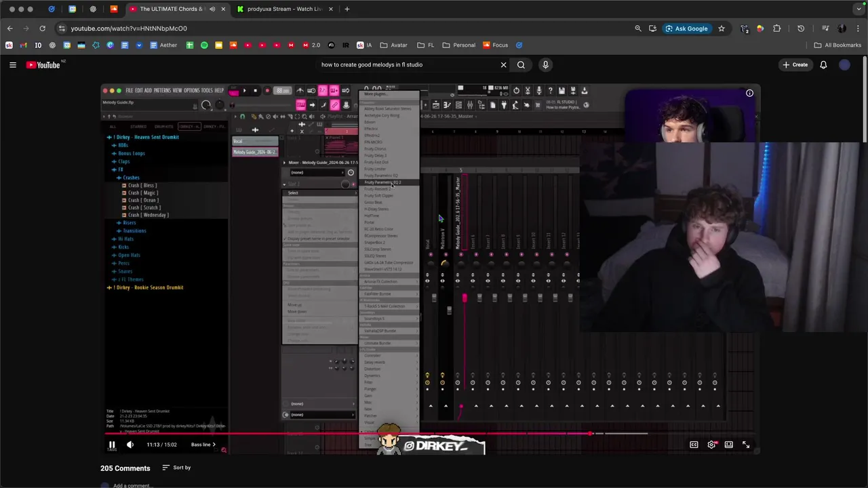Enter fullscreen video mode
This screenshot has width=868, height=488.
[746, 445]
